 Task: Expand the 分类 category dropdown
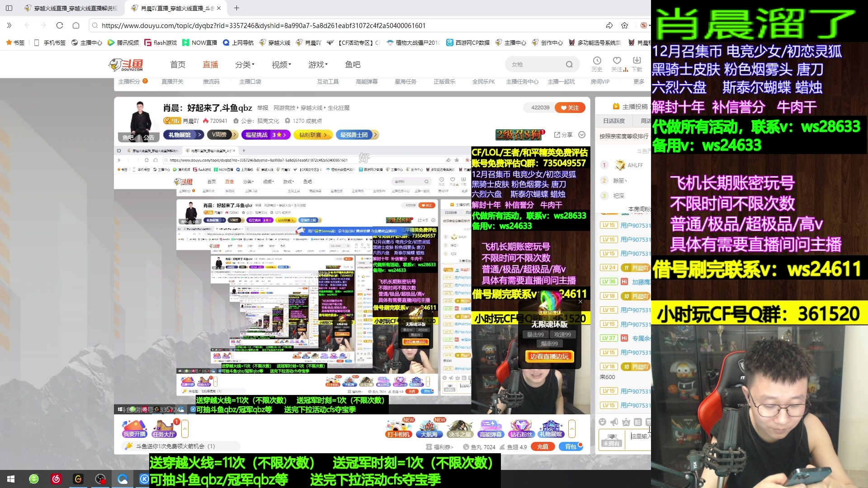click(245, 65)
